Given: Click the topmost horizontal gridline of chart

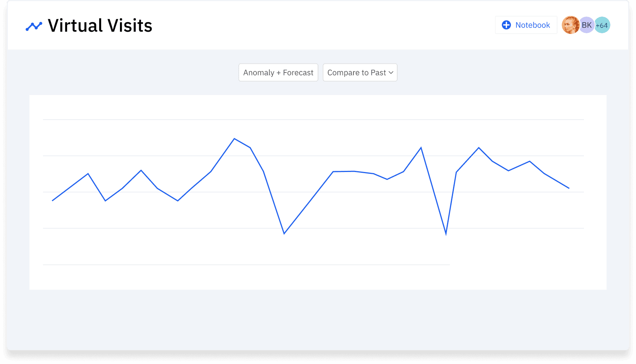Looking at the screenshot, I should coord(313,120).
